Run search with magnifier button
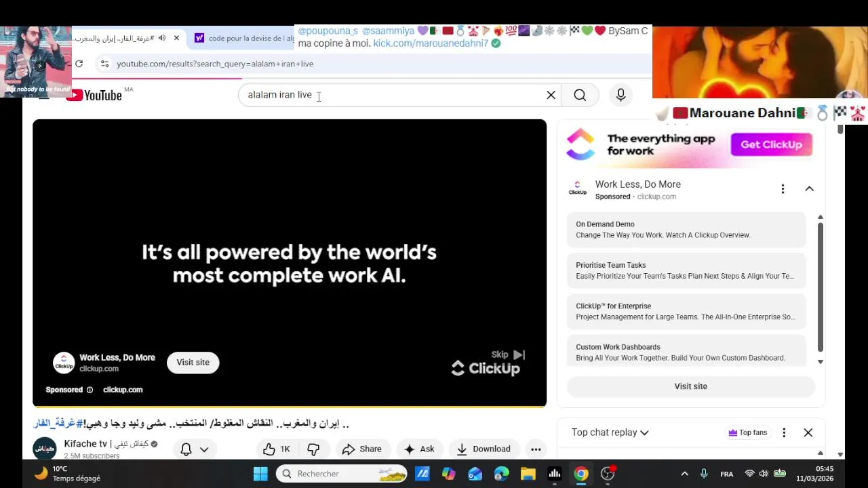The width and height of the screenshot is (868, 488). pos(580,95)
